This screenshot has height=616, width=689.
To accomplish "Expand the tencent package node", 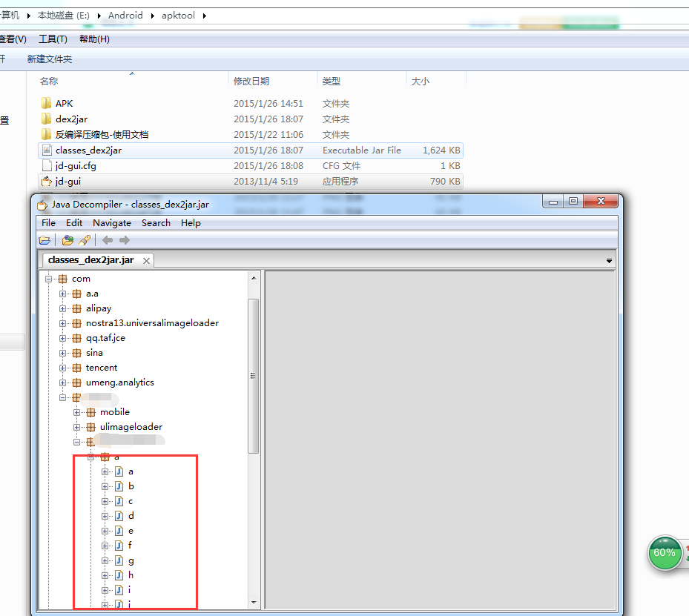I will (x=63, y=368).
